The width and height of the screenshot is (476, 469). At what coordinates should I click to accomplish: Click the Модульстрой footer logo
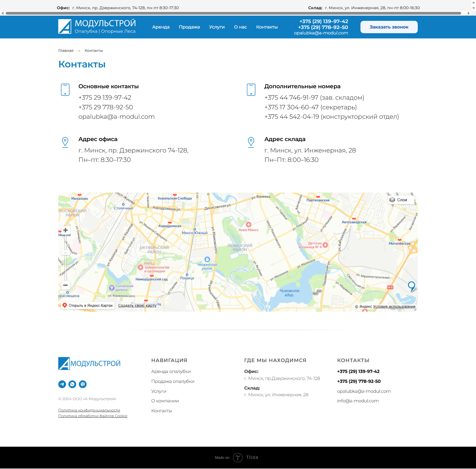point(89,363)
